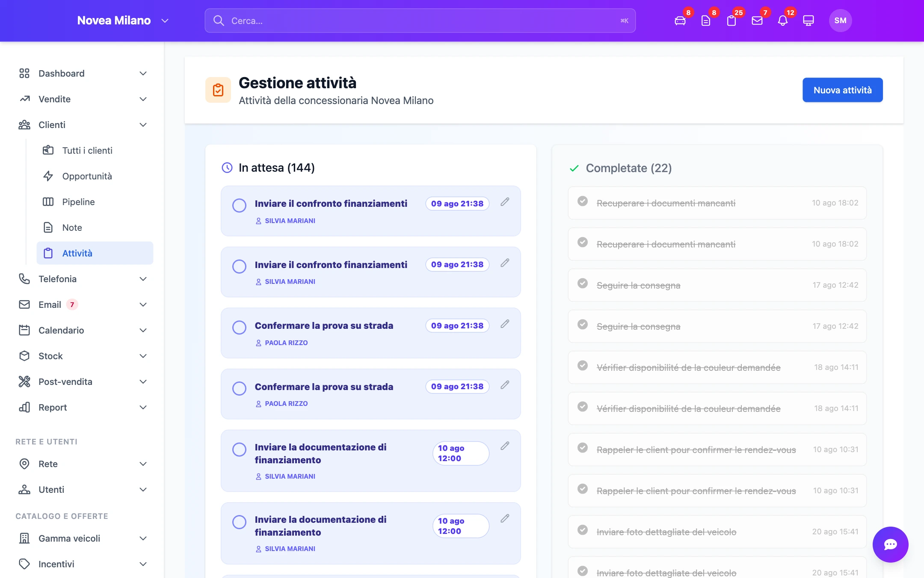The width and height of the screenshot is (924, 578).
Task: Click the Rete location pin icon
Action: click(24, 464)
